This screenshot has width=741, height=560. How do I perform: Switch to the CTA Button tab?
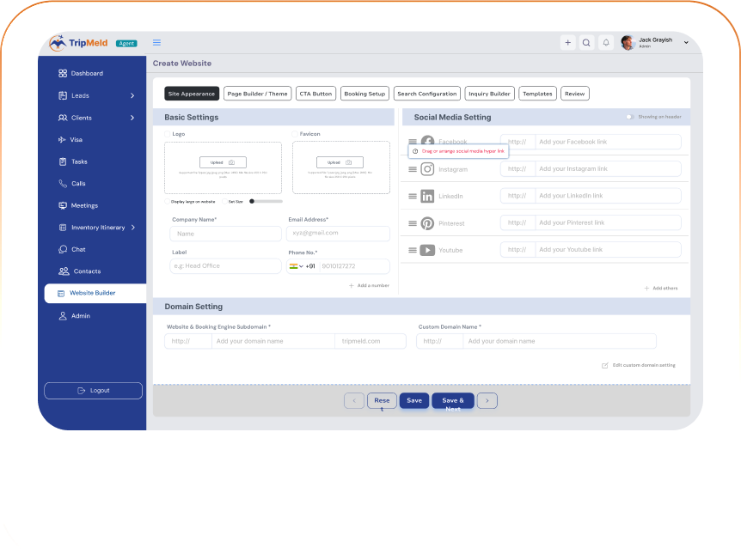point(315,94)
